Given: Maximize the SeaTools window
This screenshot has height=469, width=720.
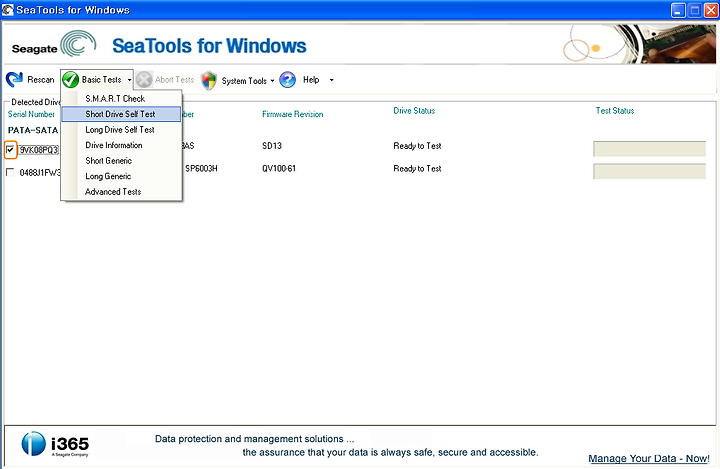Looking at the screenshot, I should point(695,10).
